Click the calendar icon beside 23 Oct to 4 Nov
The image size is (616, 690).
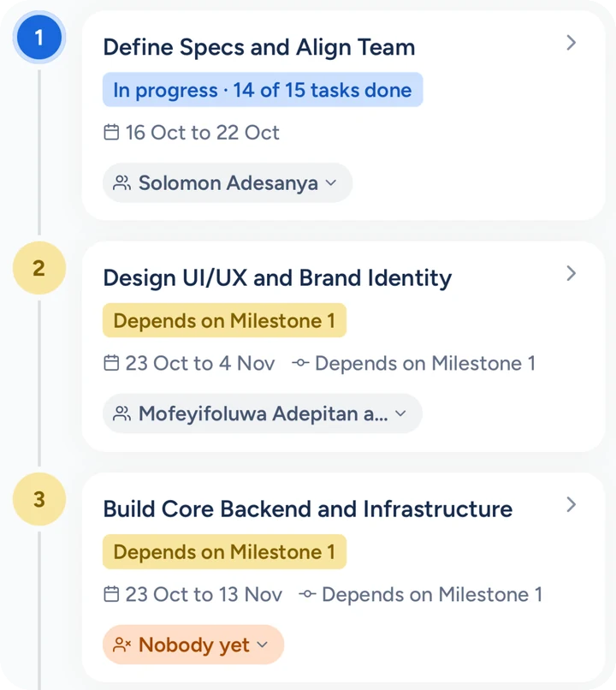[111, 363]
